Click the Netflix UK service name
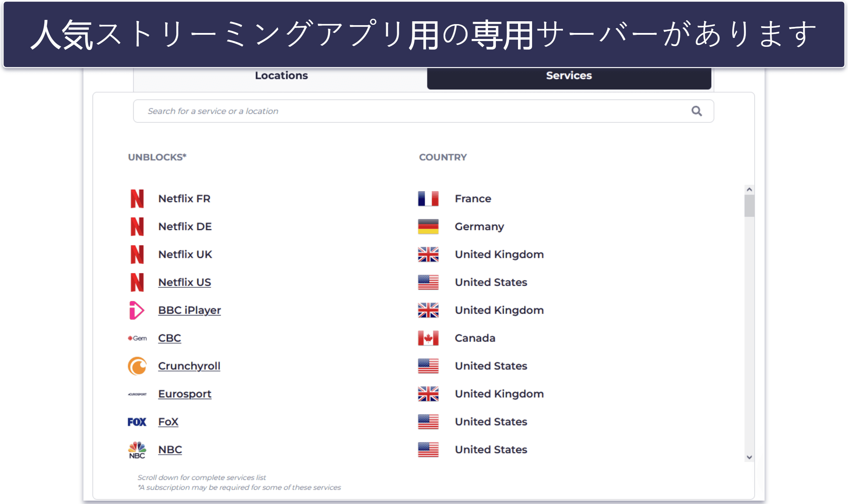This screenshot has height=504, width=848. click(x=185, y=254)
